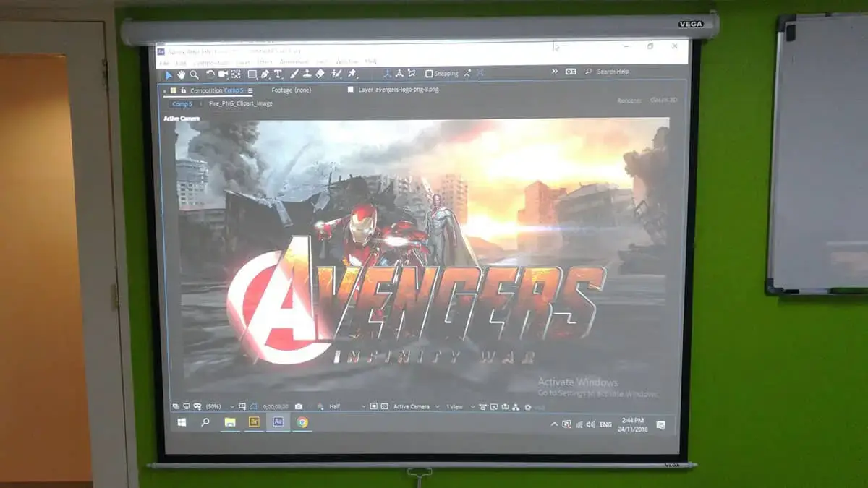Select the Eraser tool
This screenshot has width=868, height=488.
coord(320,74)
